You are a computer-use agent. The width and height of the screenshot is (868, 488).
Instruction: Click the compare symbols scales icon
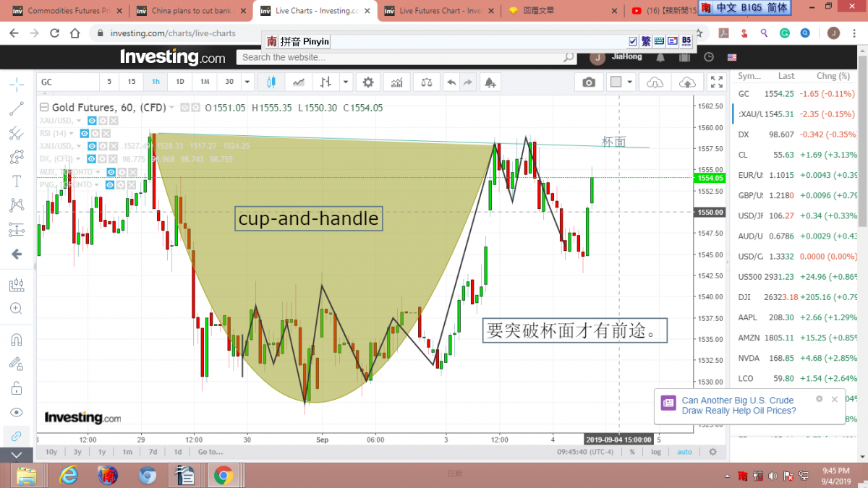coord(426,82)
